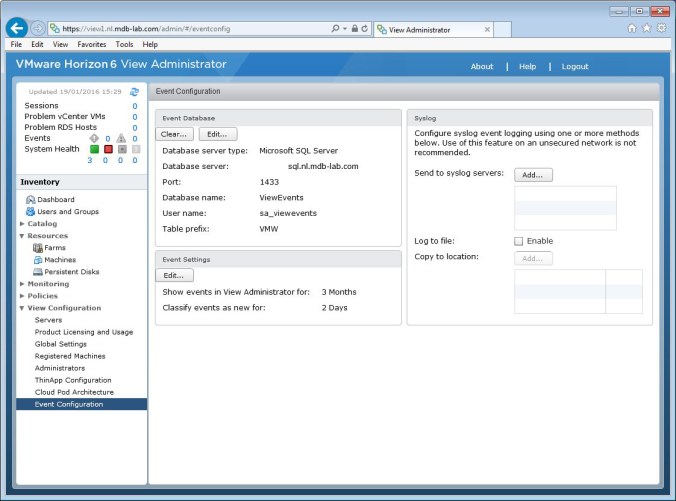Image resolution: width=676 pixels, height=501 pixels.
Task: Open the Favorites menu
Action: coord(91,45)
